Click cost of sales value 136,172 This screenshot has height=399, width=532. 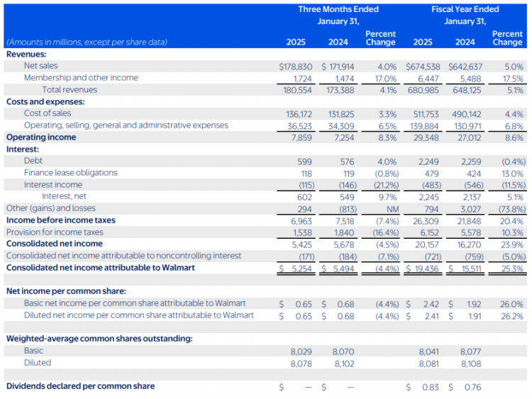(299, 114)
